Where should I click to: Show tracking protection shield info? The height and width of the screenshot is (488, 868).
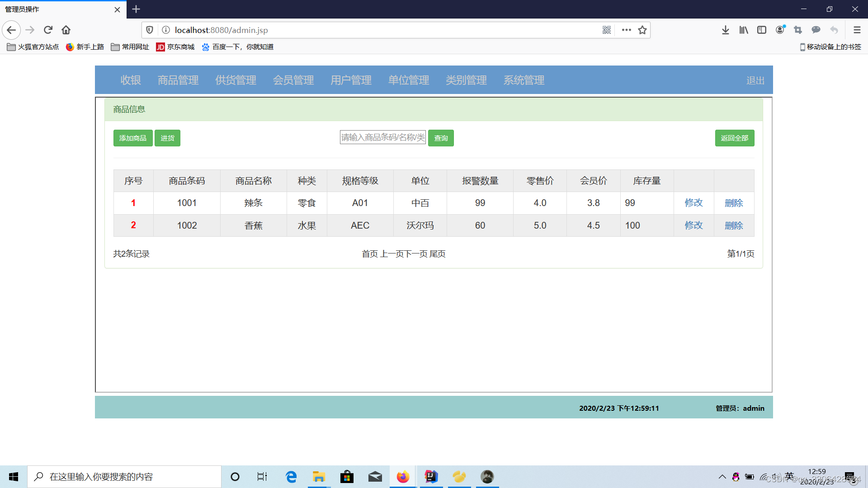pos(150,30)
